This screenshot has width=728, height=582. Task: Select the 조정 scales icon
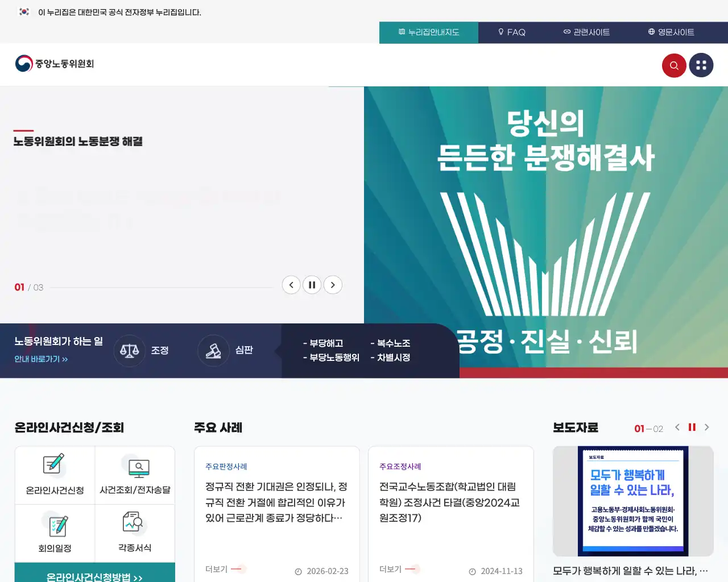pos(129,351)
